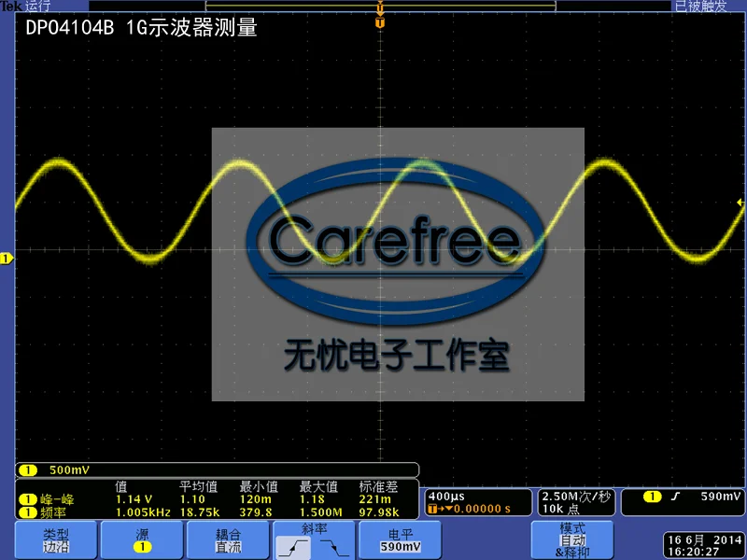Open the Mode Auto and Holdoff button
The height and width of the screenshot is (560, 747).
pyautogui.click(x=572, y=540)
